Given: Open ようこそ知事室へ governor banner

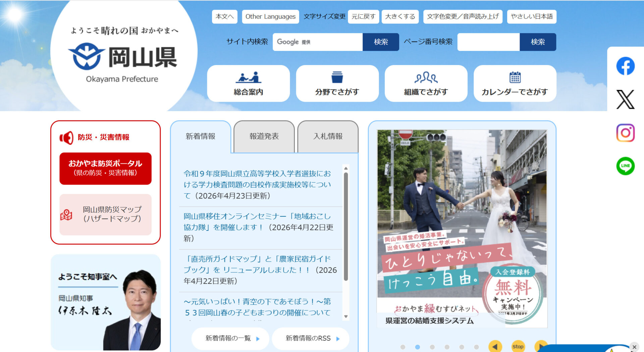Looking at the screenshot, I should 105,302.
